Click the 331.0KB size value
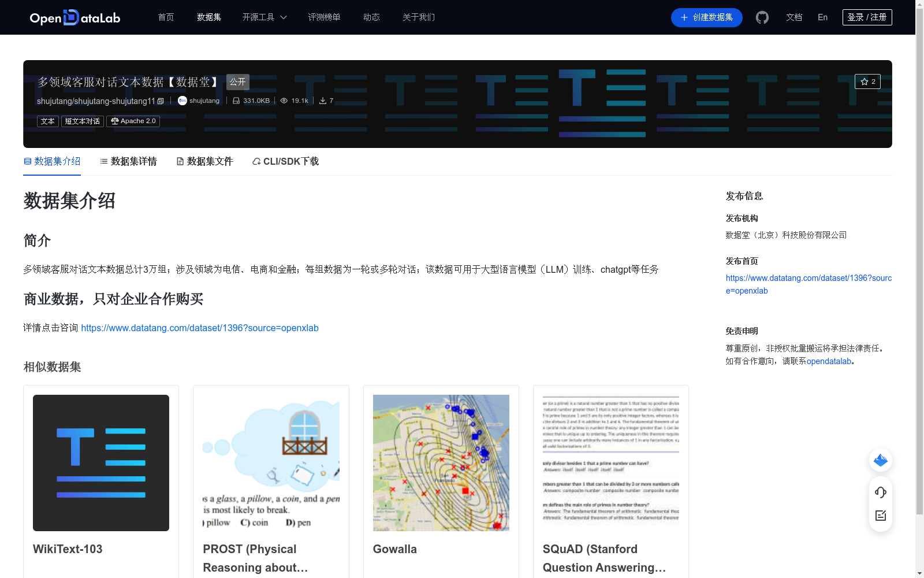Image resolution: width=924 pixels, height=578 pixels. (256, 101)
